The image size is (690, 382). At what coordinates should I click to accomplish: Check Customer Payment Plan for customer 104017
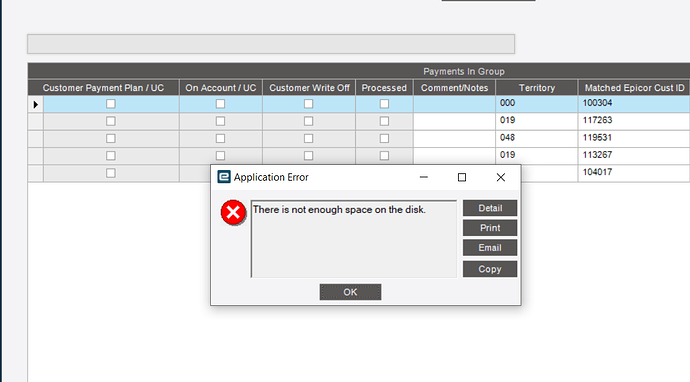110,173
